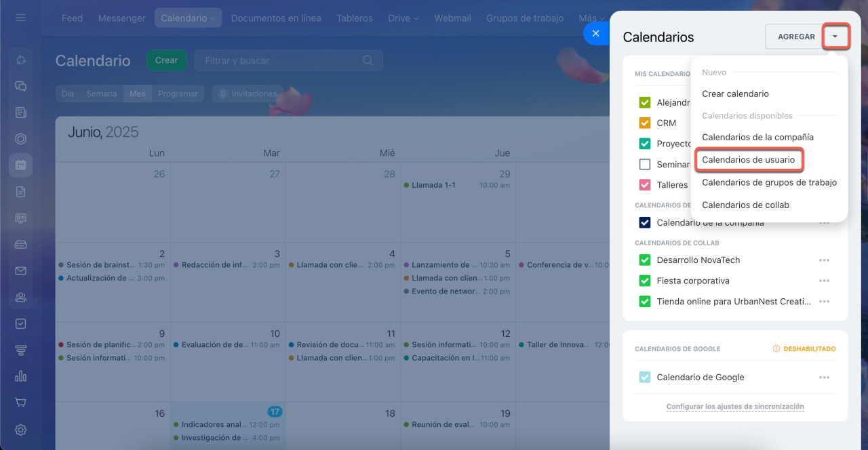The image size is (868, 450).
Task: Switch calendar to Programar view
Action: tap(178, 94)
